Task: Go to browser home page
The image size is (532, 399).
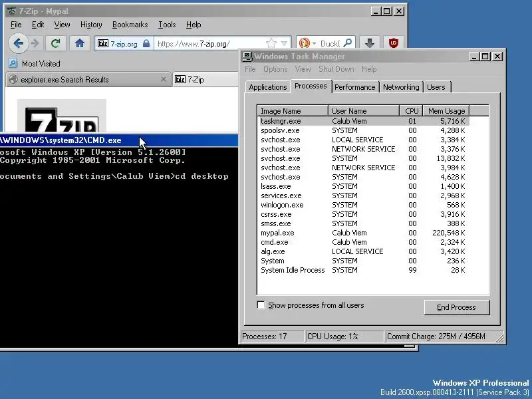Action: click(80, 43)
